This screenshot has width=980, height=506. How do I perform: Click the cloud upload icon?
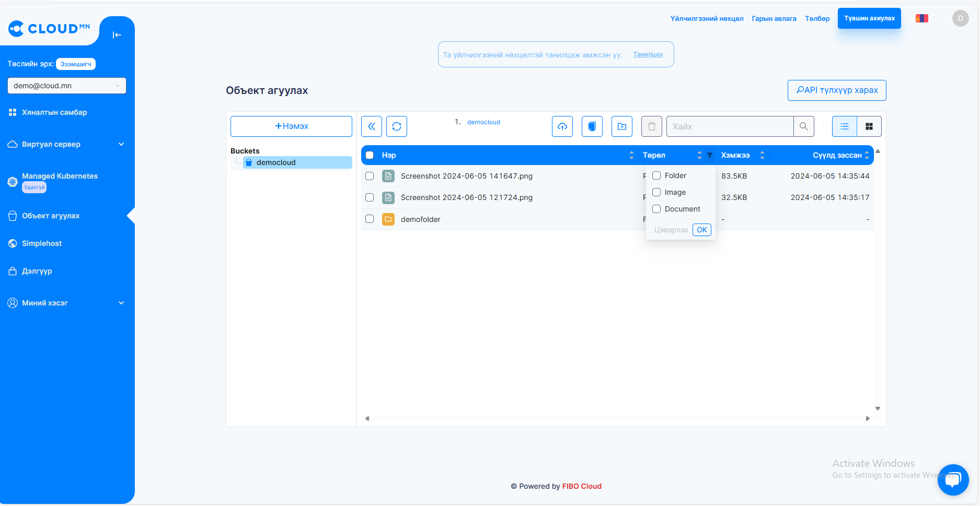pyautogui.click(x=562, y=126)
